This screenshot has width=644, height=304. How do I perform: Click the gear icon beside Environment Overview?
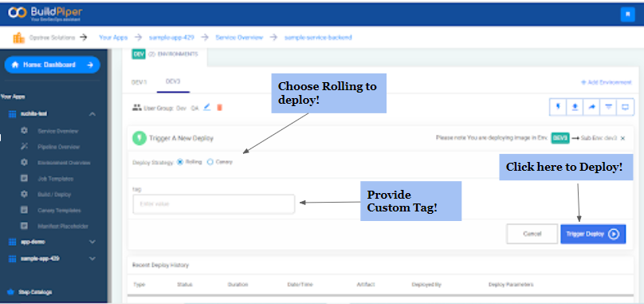24,163
